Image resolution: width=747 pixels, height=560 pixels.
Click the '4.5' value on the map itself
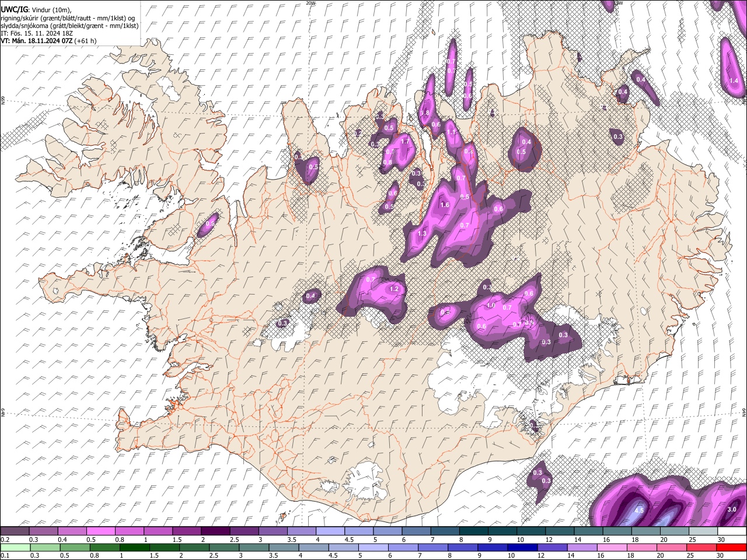638,510
